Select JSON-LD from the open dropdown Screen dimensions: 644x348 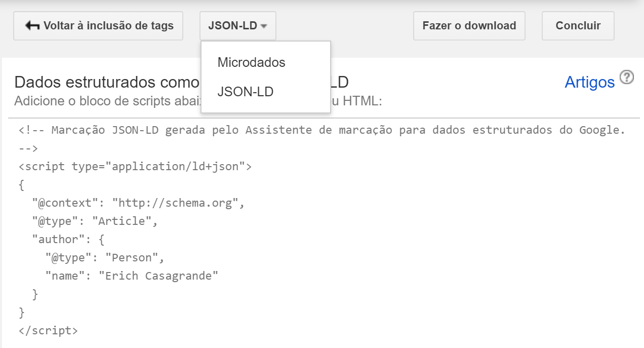pyautogui.click(x=245, y=92)
